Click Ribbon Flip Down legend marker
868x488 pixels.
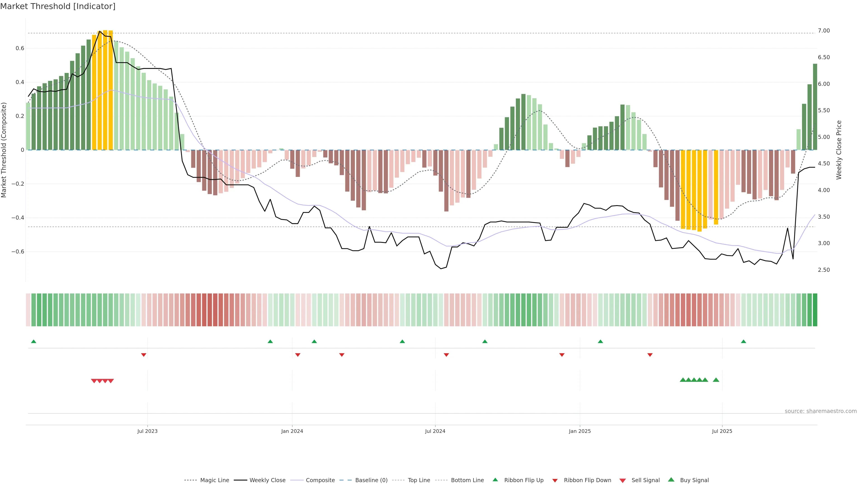[555, 480]
